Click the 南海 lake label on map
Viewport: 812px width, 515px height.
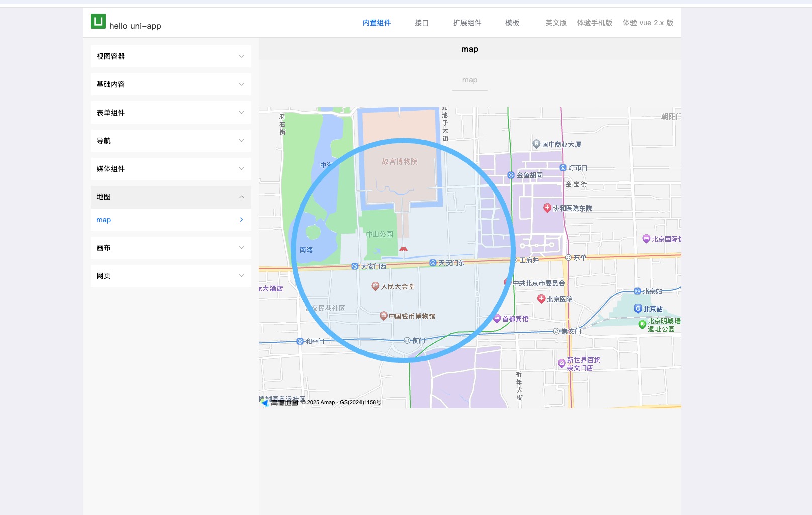point(306,250)
